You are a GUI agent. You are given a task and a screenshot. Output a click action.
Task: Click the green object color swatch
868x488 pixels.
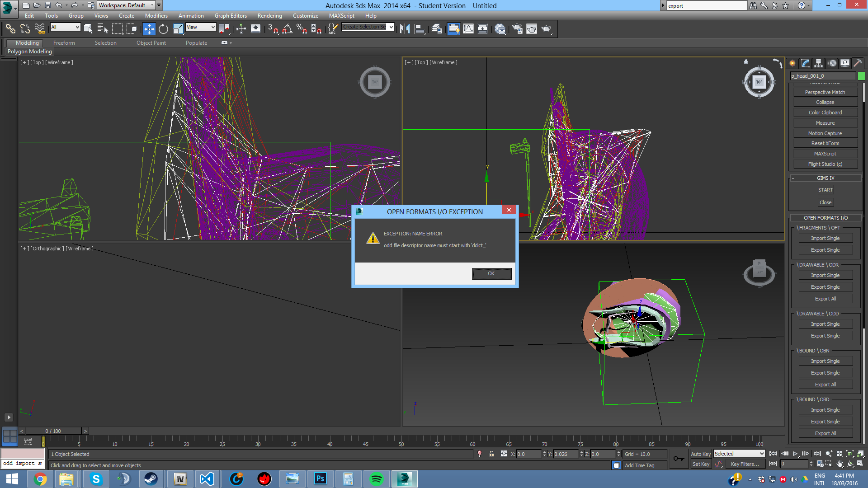click(x=861, y=76)
